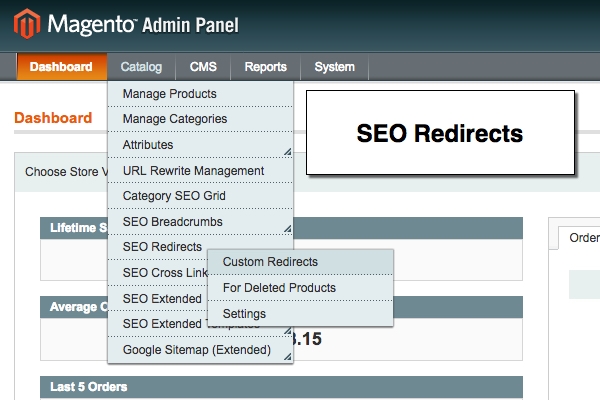
Task: Switch to the Orders tab
Action: coord(579,238)
